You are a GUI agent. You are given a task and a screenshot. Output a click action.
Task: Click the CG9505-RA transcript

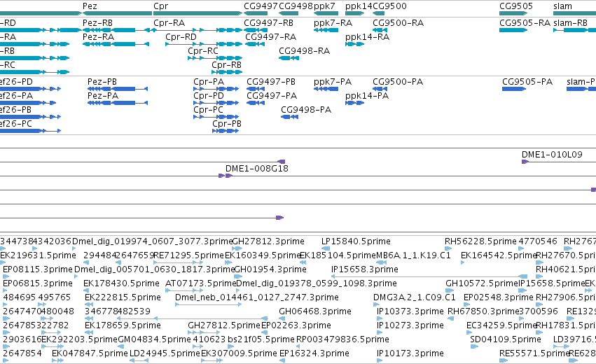(513, 30)
